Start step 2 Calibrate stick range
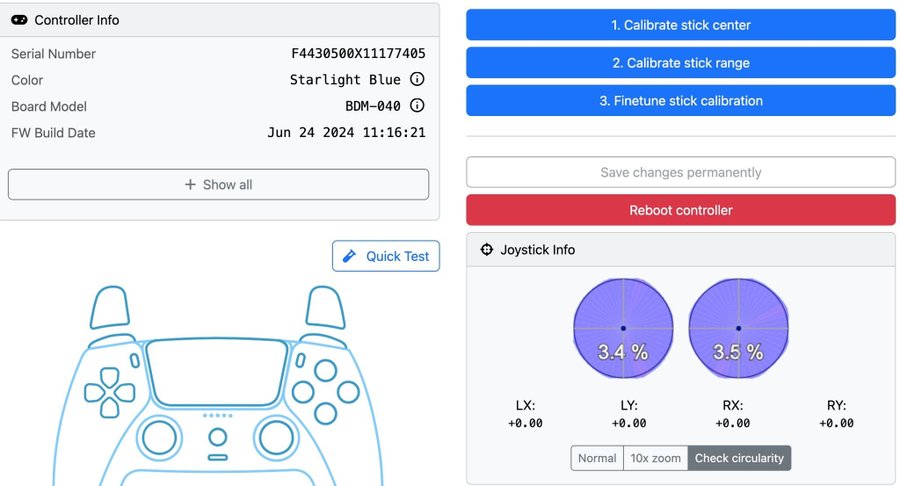Image resolution: width=900 pixels, height=486 pixels. coord(680,63)
